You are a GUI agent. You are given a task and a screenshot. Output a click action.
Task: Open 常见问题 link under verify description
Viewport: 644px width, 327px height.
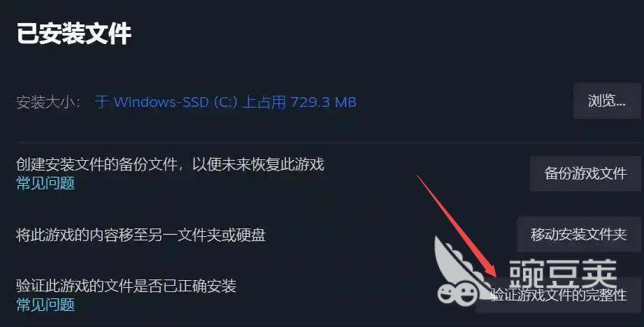[x=45, y=305]
